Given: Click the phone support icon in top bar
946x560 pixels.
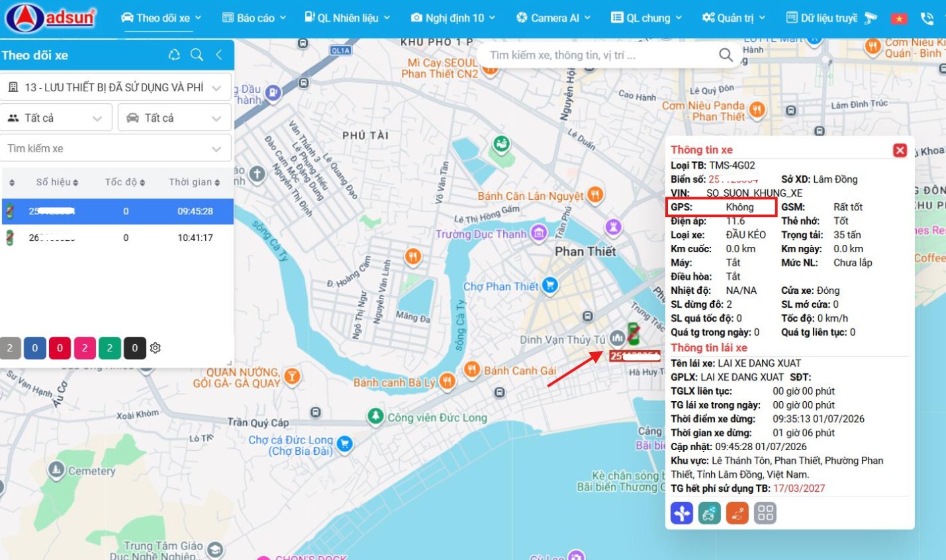Looking at the screenshot, I should [x=927, y=19].
